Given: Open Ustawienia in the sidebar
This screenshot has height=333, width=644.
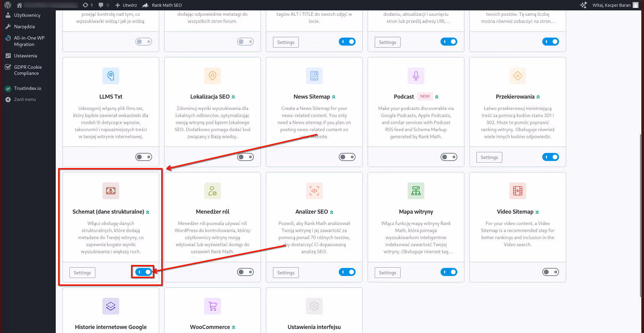Looking at the screenshot, I should click(25, 55).
